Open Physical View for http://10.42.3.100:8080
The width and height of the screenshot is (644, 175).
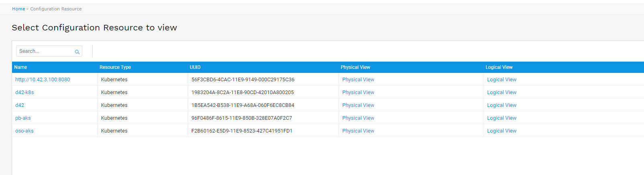coord(358,80)
